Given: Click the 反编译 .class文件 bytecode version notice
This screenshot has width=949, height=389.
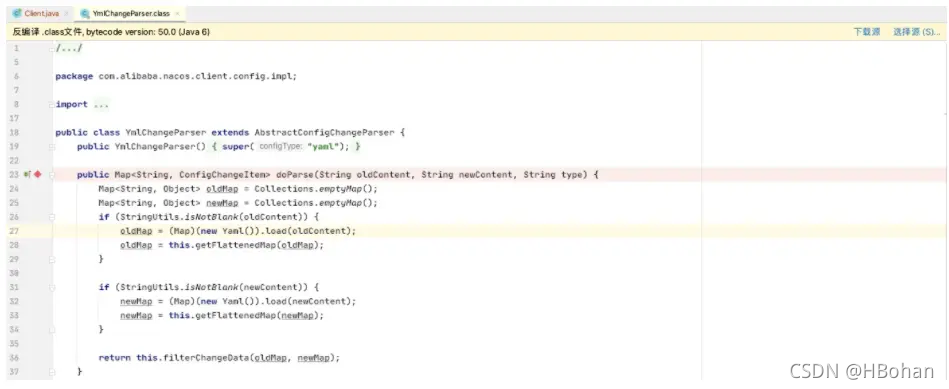Looking at the screenshot, I should [111, 32].
